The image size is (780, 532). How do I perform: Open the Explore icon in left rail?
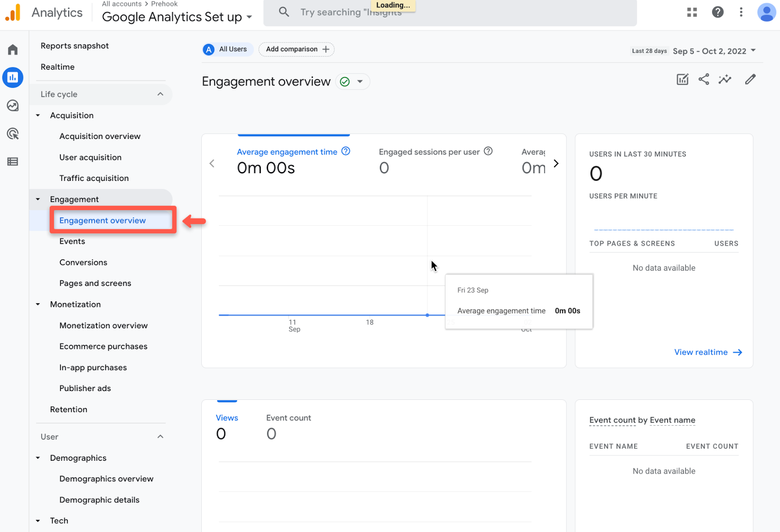(x=13, y=105)
